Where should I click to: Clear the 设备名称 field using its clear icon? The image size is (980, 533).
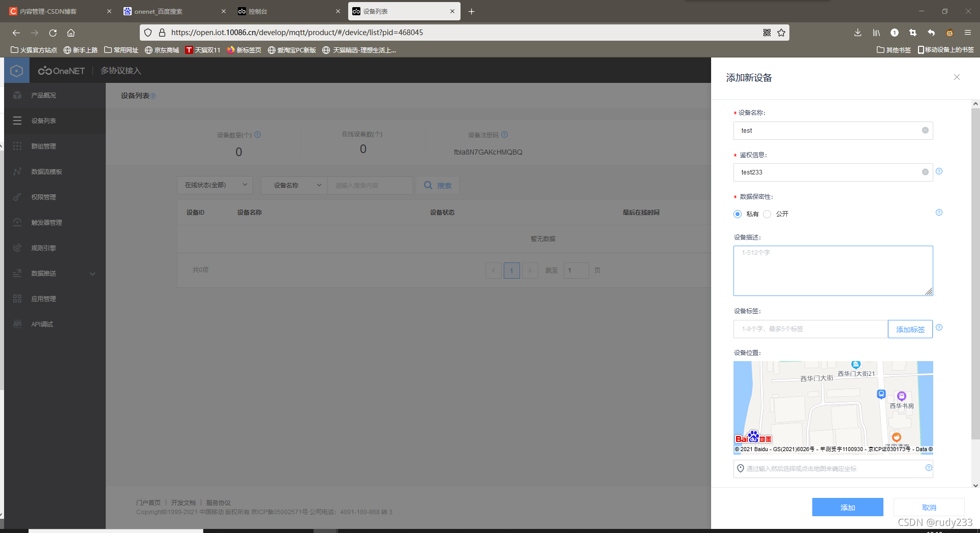click(925, 131)
